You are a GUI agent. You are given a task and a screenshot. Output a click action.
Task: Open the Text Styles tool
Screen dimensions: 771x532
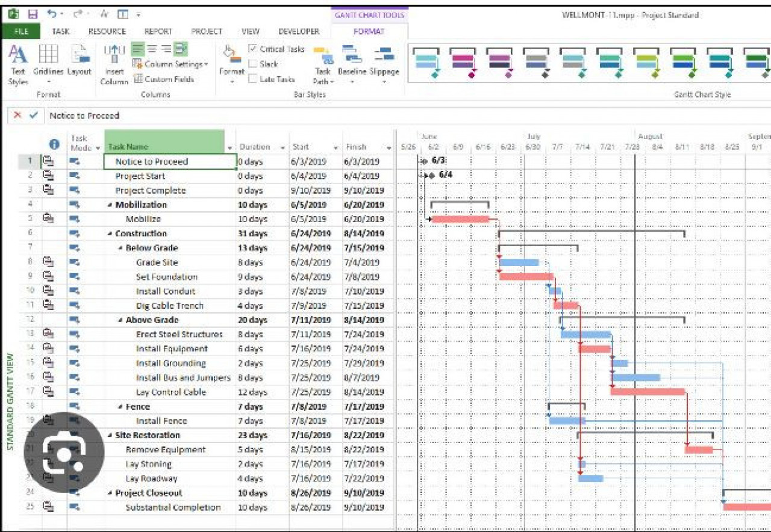click(18, 65)
